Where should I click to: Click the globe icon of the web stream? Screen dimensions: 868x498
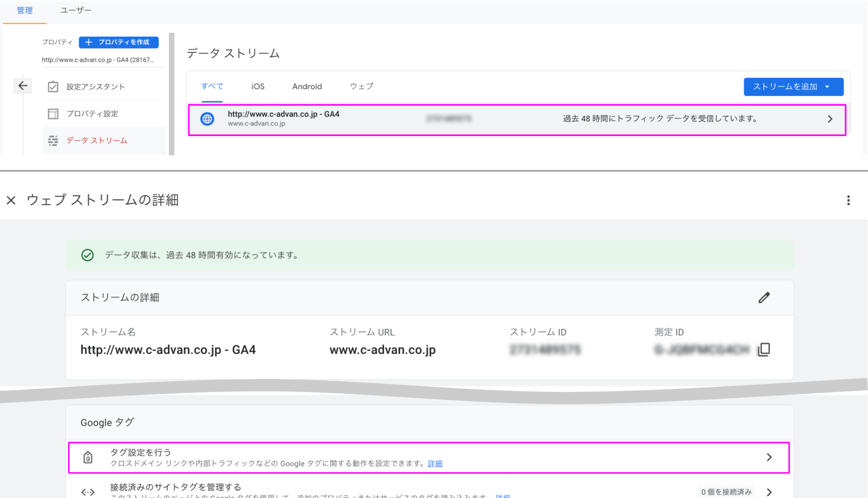point(207,119)
